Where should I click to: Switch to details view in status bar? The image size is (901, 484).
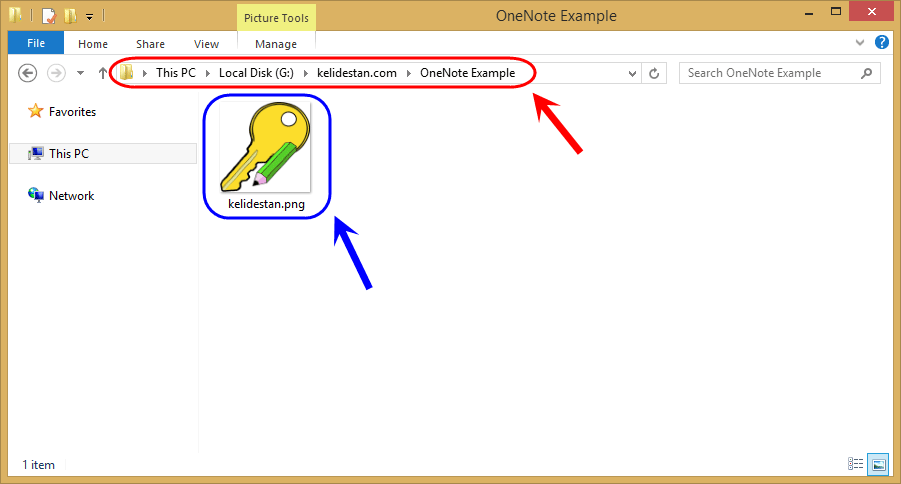856,464
